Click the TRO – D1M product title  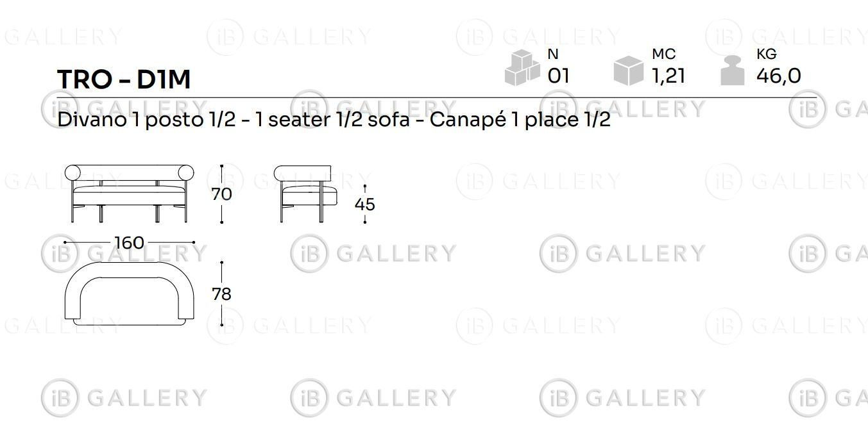(124, 79)
